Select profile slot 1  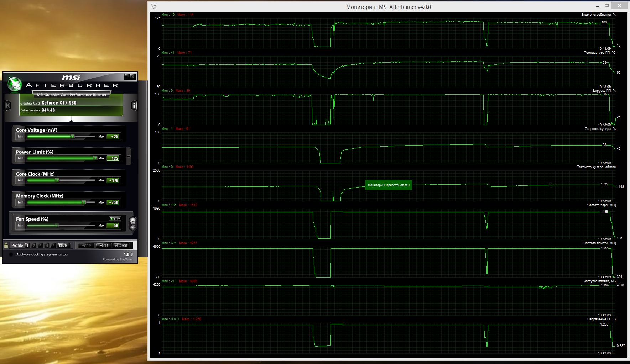[27, 246]
